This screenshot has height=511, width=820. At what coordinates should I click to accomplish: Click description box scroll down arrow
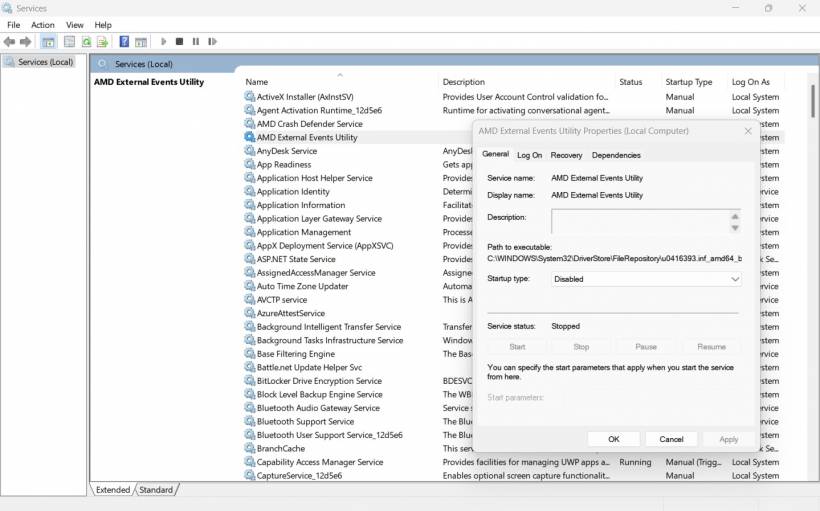coord(735,228)
